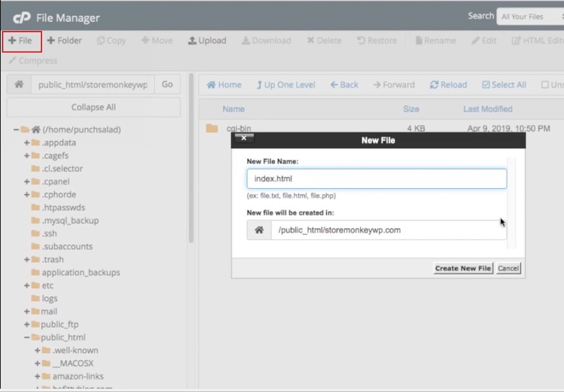Reload the file listing
Screen dimensions: 564x392
[x=449, y=85]
